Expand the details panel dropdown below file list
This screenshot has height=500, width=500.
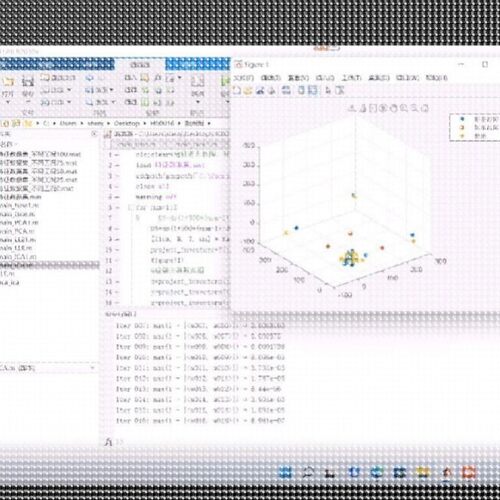coord(92,368)
